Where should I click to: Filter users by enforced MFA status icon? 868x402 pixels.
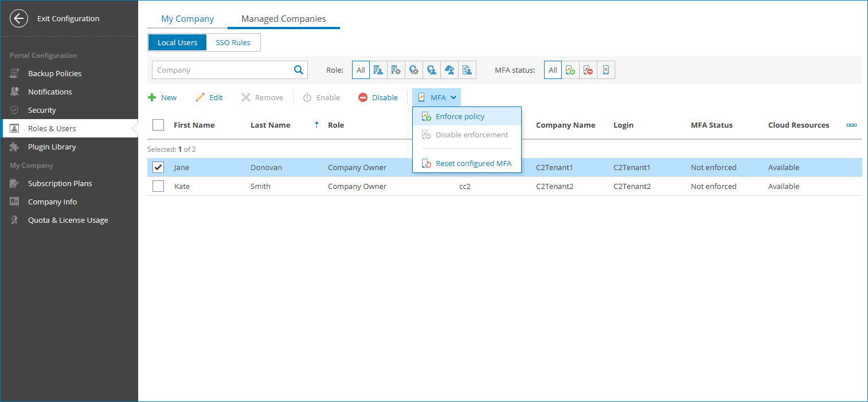pyautogui.click(x=570, y=69)
